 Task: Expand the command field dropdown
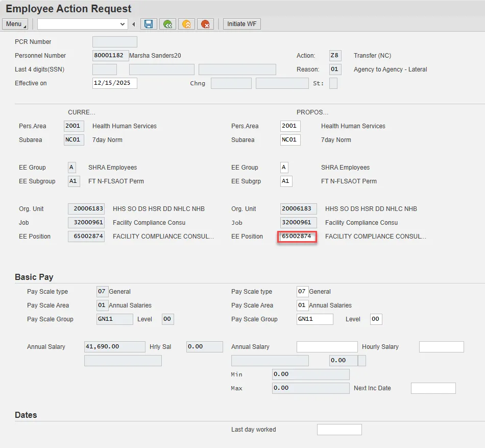click(x=123, y=24)
